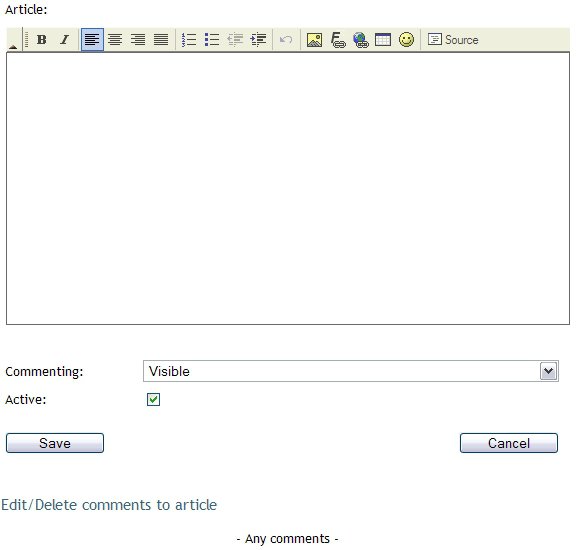Center align the article text
This screenshot has height=550, width=584.
(x=115, y=39)
